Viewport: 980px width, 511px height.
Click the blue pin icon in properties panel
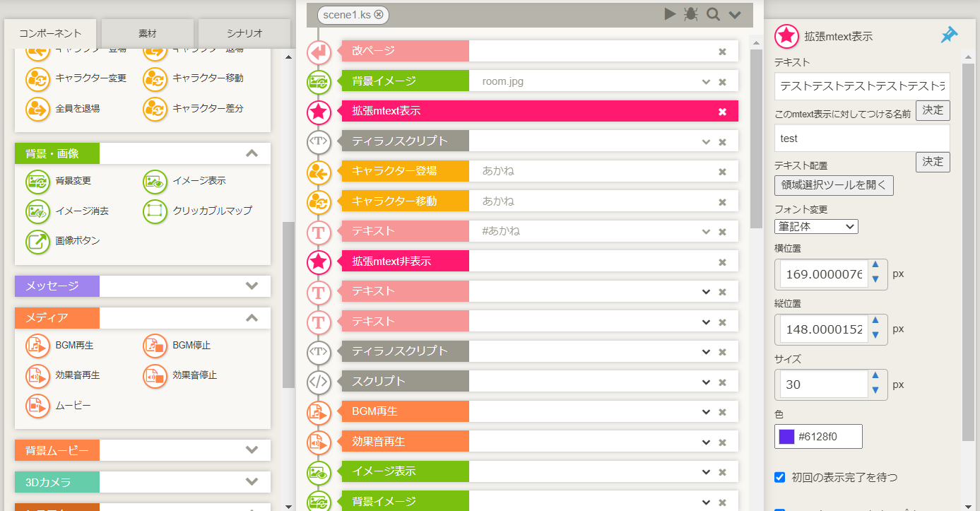[x=949, y=35]
